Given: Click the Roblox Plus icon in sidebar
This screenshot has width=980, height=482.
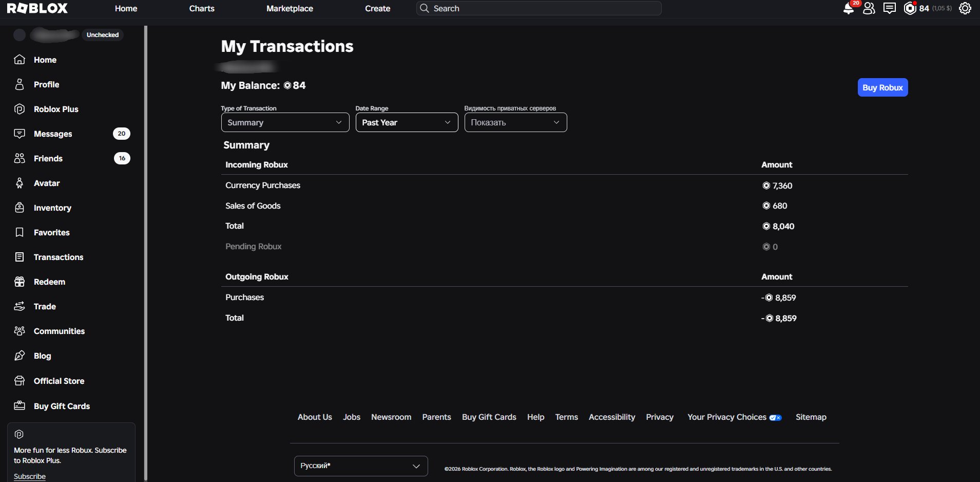Looking at the screenshot, I should 20,109.
